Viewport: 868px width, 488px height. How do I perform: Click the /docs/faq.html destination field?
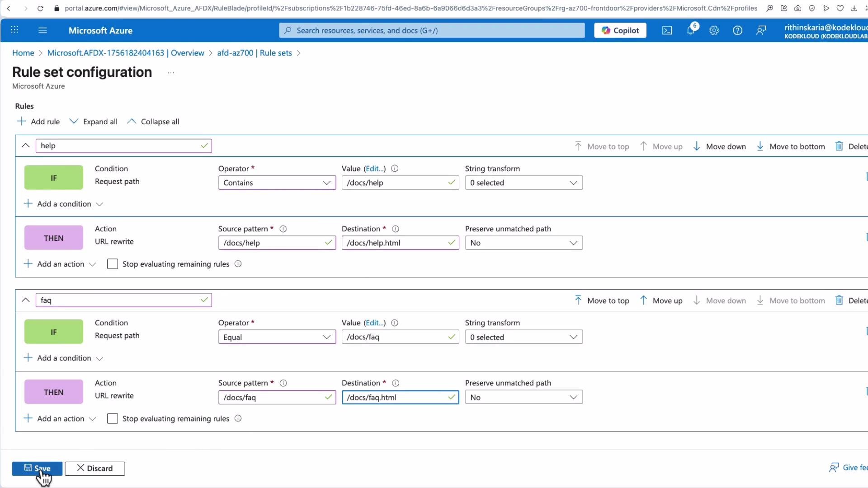point(400,397)
